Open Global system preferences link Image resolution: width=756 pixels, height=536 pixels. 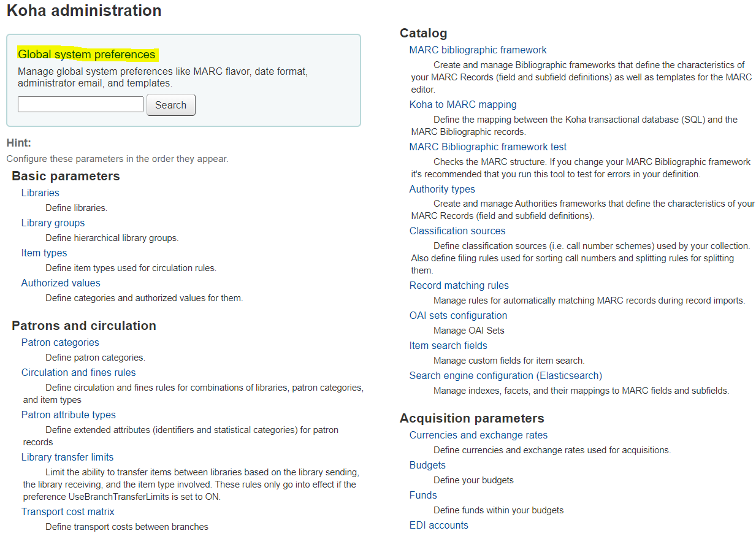tap(86, 55)
